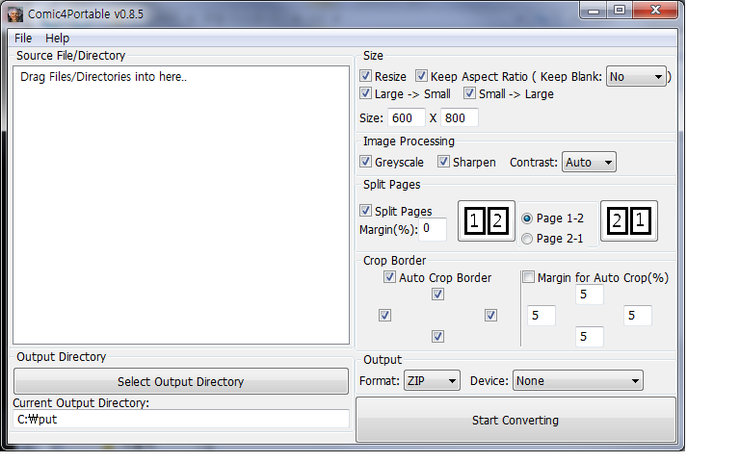The height and width of the screenshot is (462, 740).
Task: Click the Start Converting button
Action: pos(515,420)
